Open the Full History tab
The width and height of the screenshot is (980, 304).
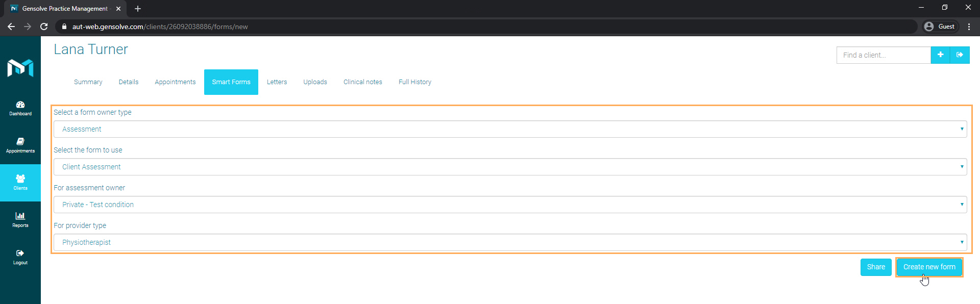click(x=415, y=82)
